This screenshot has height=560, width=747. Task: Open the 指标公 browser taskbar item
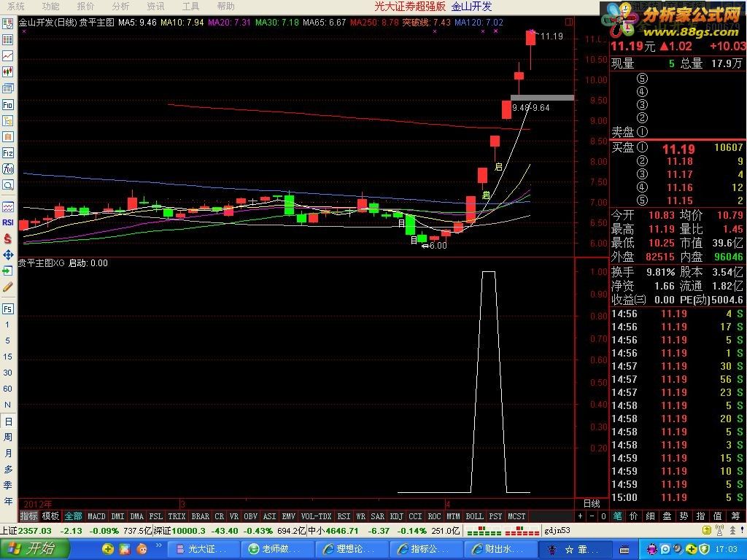click(x=425, y=549)
